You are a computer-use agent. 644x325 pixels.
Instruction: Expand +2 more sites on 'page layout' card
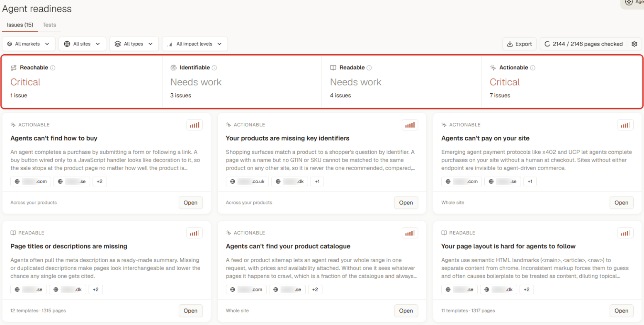[x=526, y=289]
